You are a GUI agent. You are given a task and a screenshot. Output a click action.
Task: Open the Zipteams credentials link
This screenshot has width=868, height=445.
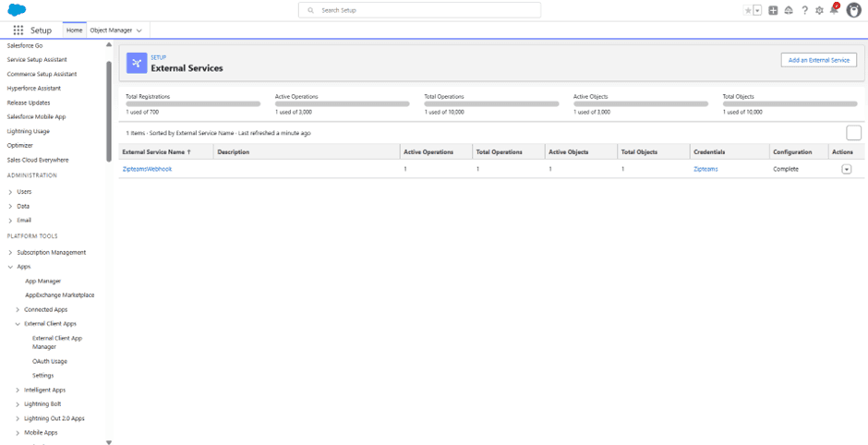pyautogui.click(x=705, y=169)
